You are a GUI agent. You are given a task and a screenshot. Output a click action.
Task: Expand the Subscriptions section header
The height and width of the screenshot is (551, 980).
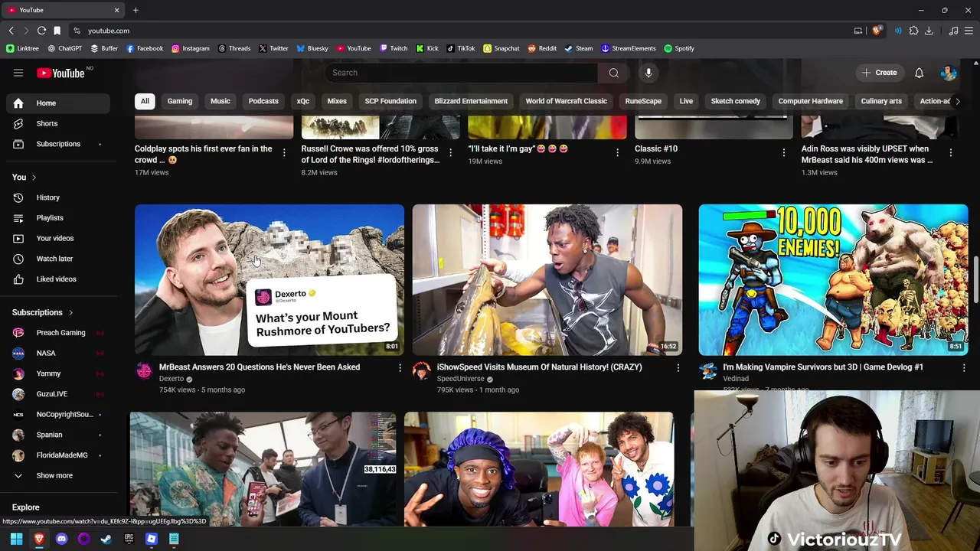pyautogui.click(x=43, y=312)
